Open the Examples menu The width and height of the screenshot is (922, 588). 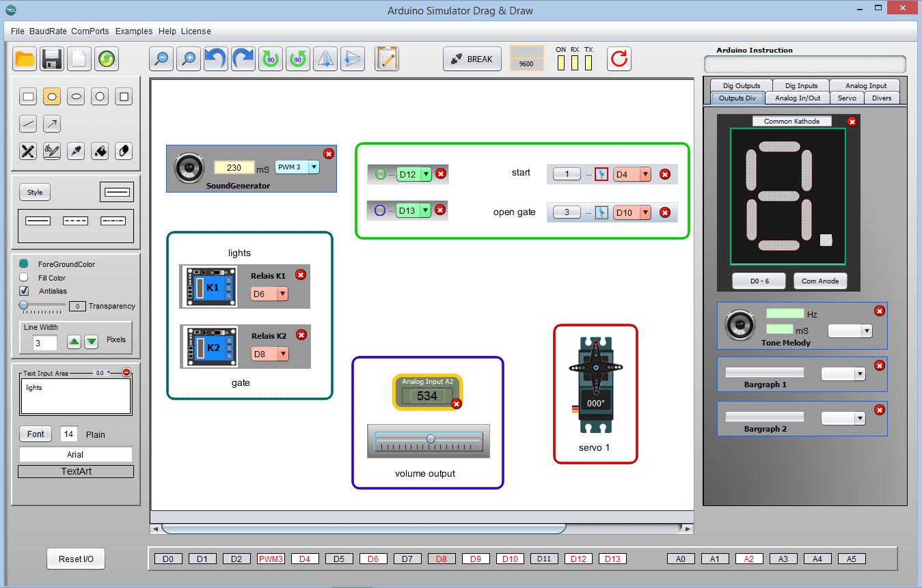click(x=134, y=31)
